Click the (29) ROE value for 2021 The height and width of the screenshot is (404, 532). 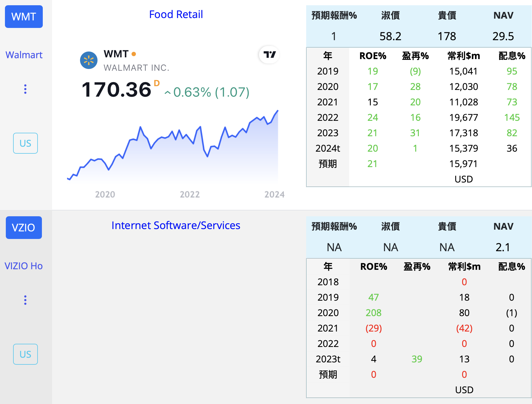[373, 328]
